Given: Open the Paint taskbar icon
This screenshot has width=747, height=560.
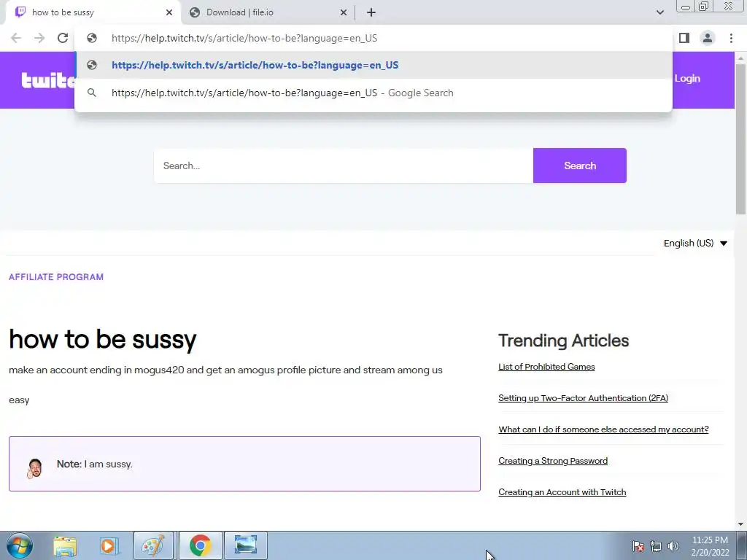Looking at the screenshot, I should coord(153,545).
